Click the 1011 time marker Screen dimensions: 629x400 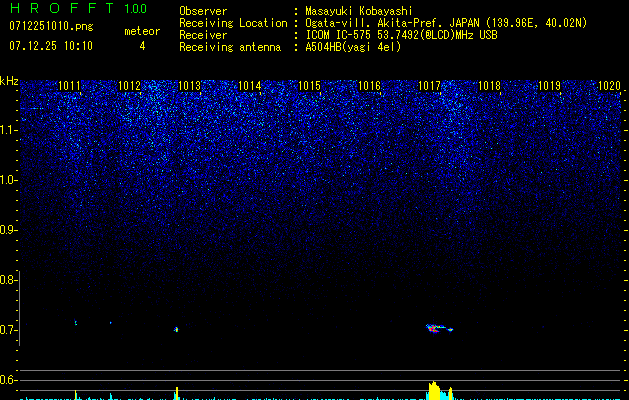(x=69, y=85)
